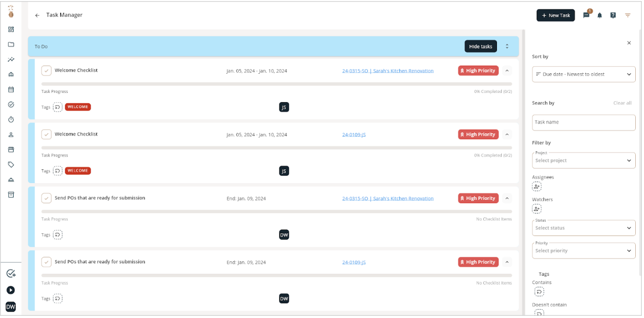
Task: Click the Hide tasks button
Action: pos(481,46)
